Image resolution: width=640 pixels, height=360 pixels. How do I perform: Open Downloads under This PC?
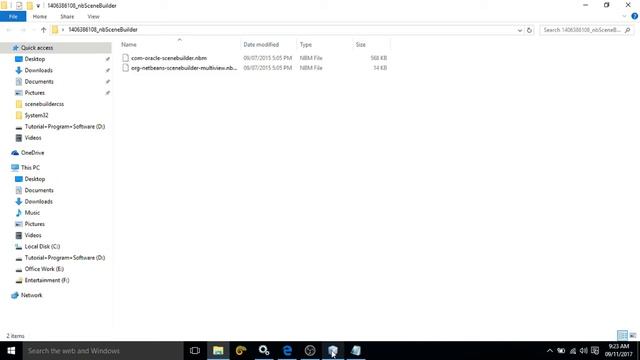pos(38,202)
